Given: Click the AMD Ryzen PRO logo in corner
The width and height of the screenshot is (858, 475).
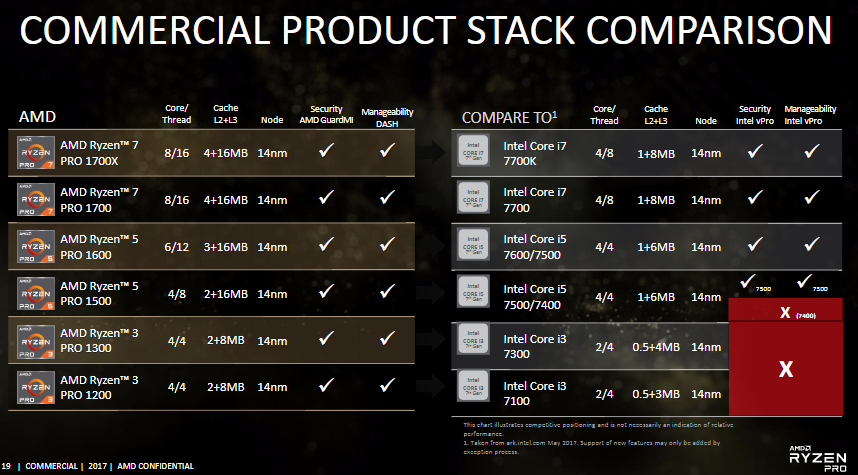Looking at the screenshot, I should [x=818, y=459].
